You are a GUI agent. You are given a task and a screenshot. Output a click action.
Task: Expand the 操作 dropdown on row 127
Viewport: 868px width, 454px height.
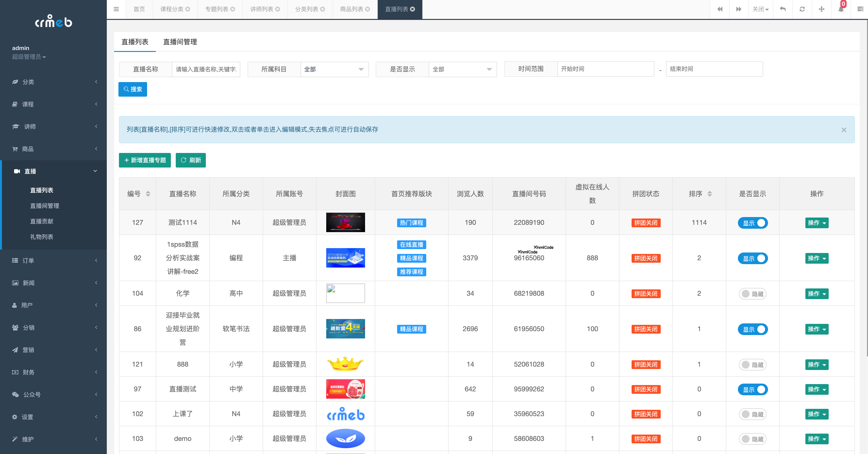817,223
